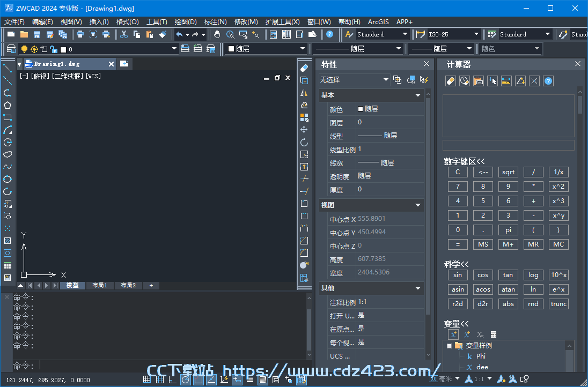588x387 pixels.
Task: Toggle lineweight display in status bar
Action: pos(250,379)
